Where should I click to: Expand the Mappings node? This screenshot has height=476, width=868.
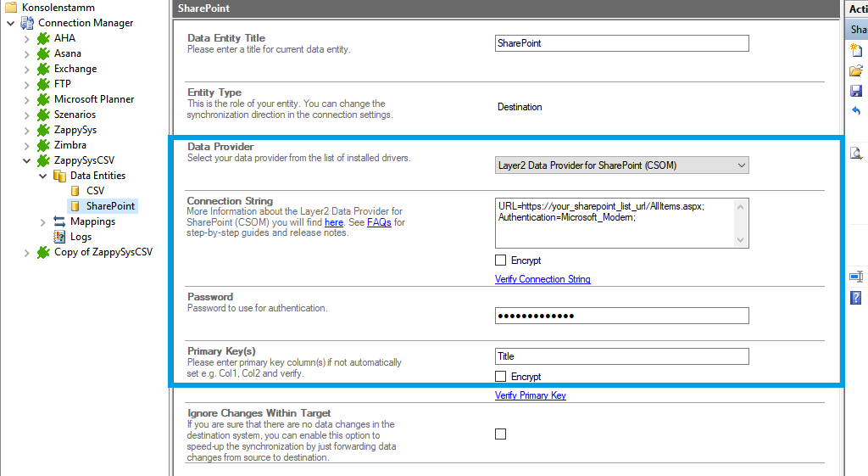tap(42, 222)
